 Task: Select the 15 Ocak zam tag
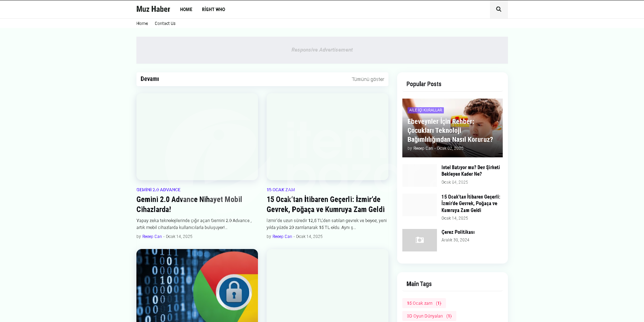click(424, 303)
